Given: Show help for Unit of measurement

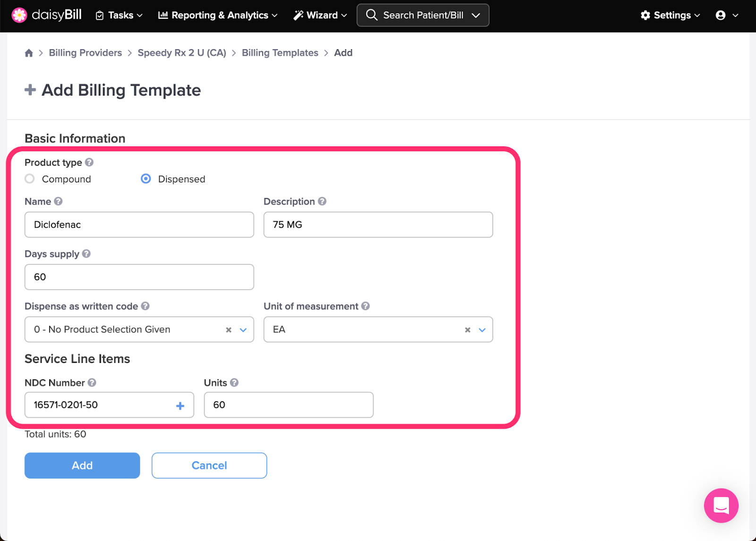Looking at the screenshot, I should click(x=366, y=306).
